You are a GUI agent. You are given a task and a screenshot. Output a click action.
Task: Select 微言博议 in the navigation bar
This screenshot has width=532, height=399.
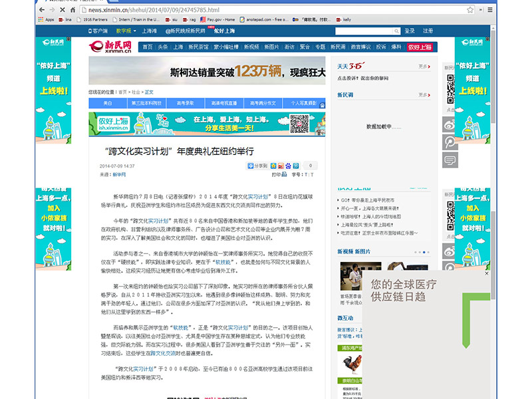360,47
